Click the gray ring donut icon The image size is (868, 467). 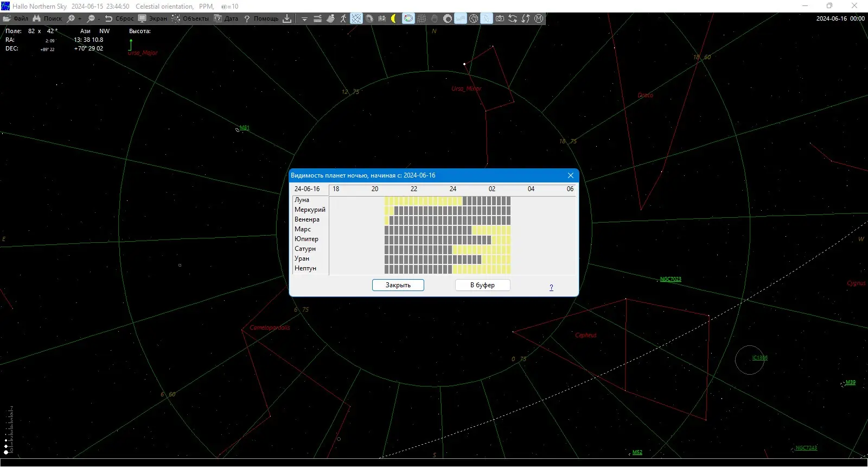pos(448,18)
